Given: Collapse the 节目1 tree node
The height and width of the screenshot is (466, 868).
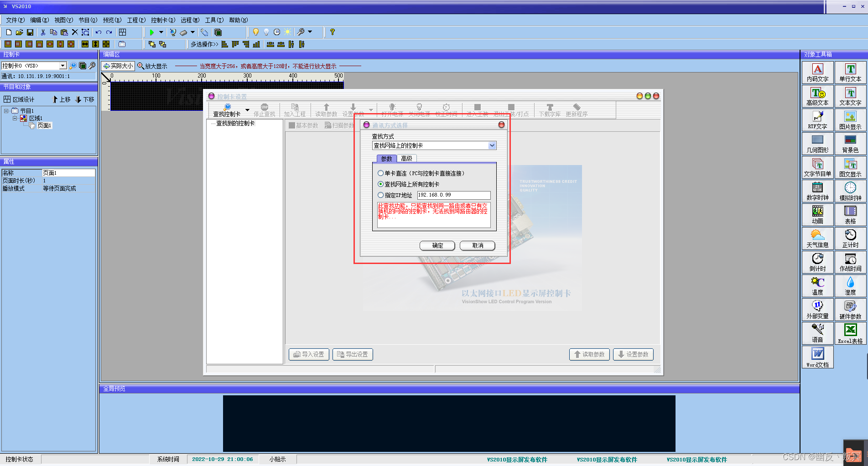Looking at the screenshot, I should 6,111.
